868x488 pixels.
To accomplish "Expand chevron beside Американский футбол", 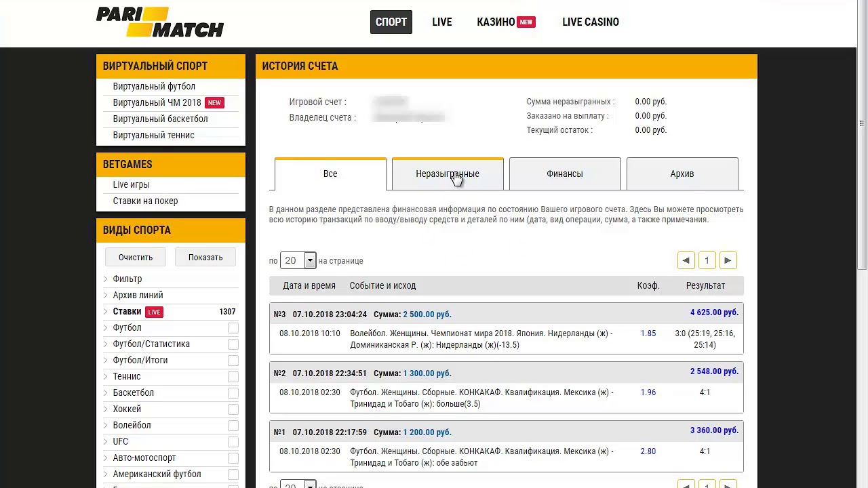I will 106,474.
